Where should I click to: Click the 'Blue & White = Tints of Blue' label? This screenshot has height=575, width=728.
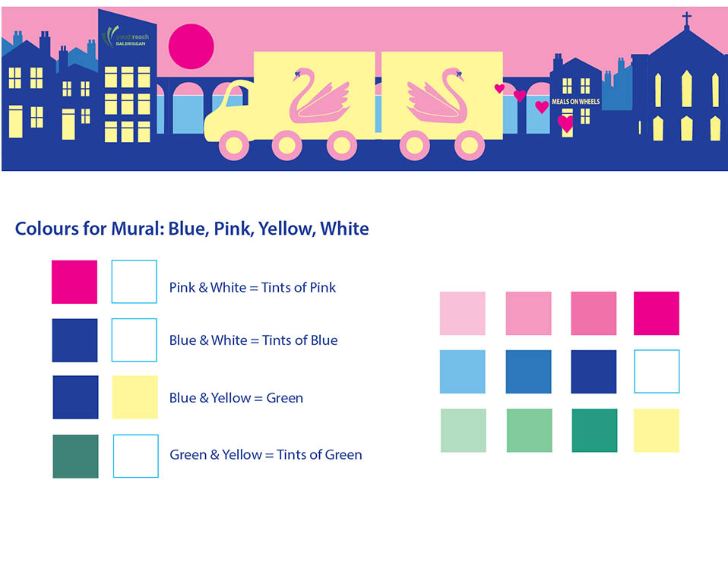pos(253,340)
